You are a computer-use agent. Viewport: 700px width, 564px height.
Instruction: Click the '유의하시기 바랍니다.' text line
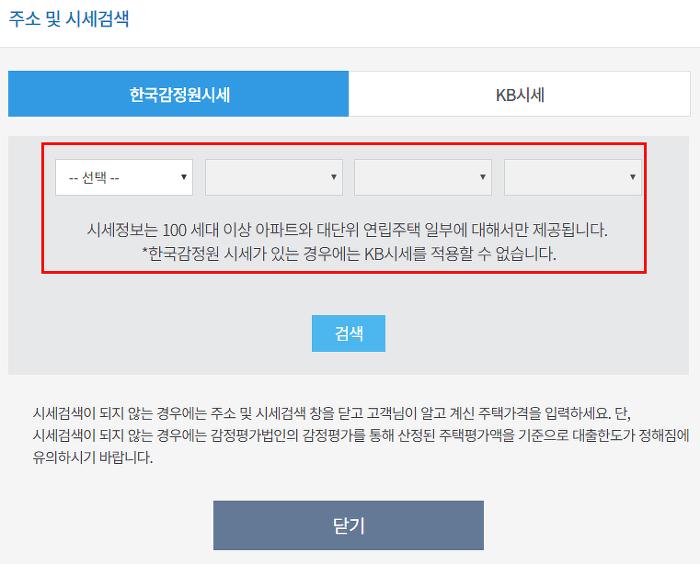[x=93, y=457]
